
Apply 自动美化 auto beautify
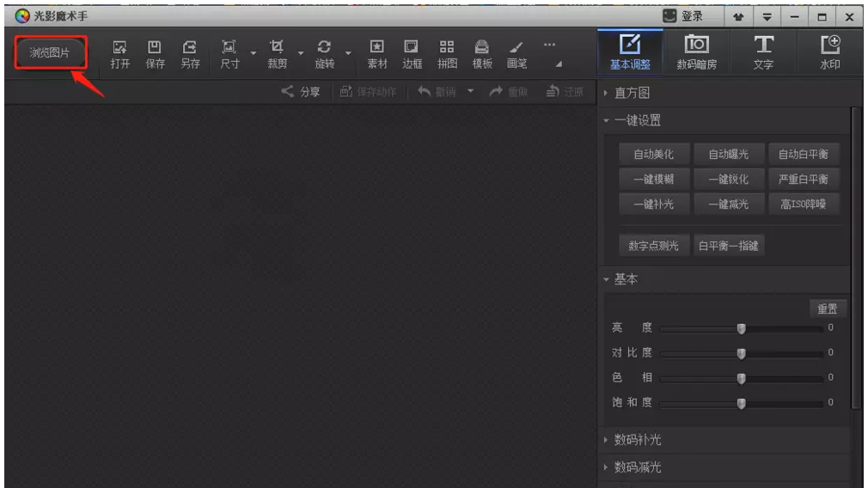(654, 155)
